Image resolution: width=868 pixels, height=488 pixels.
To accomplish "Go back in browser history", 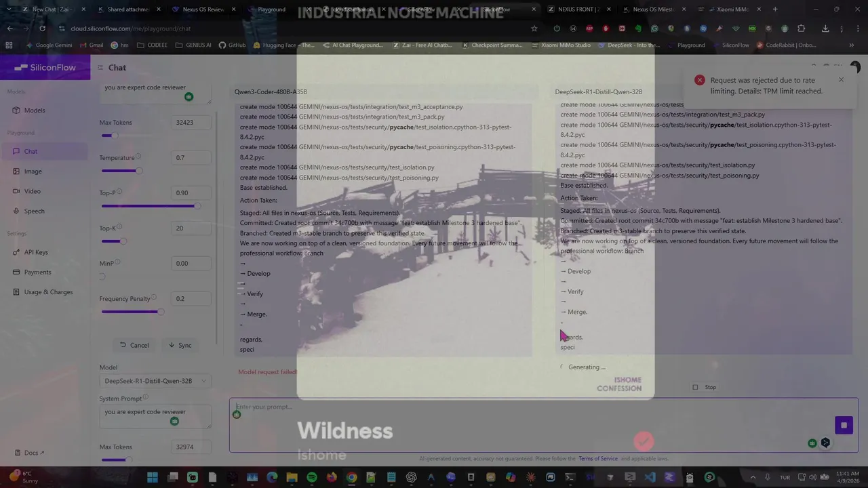I will (x=9, y=28).
